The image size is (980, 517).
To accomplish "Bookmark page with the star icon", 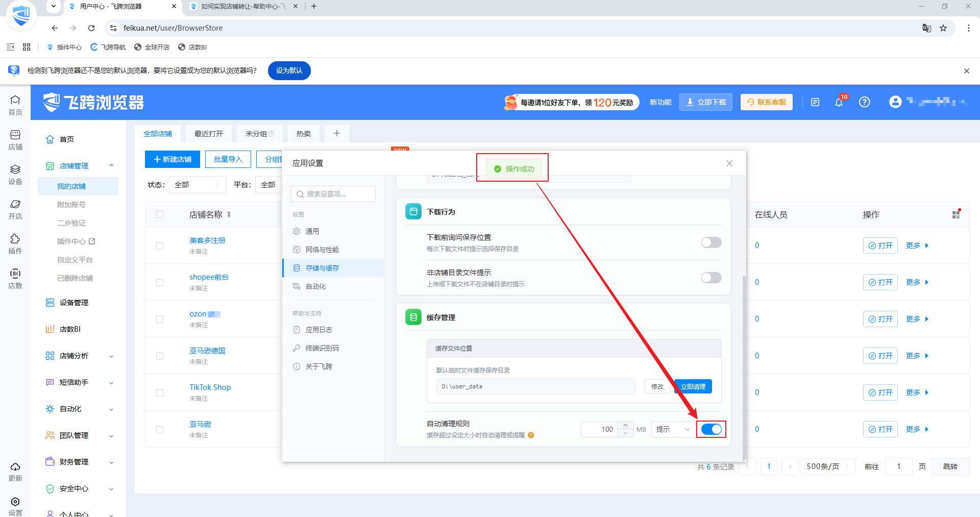I will [x=943, y=28].
